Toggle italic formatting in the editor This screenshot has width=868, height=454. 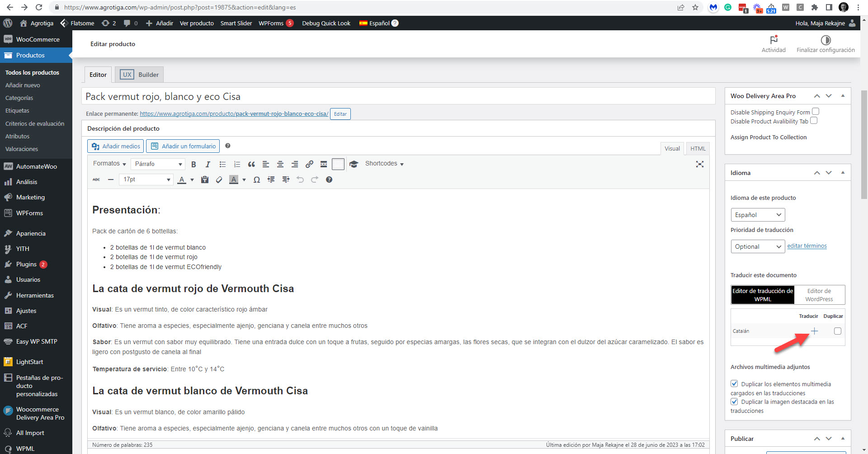(208, 164)
